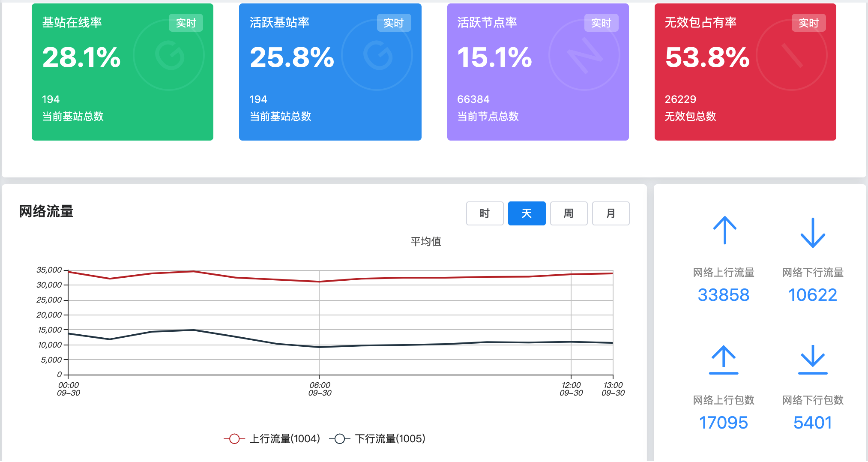Image resolution: width=868 pixels, height=462 pixels.
Task: Click the 33858 upstream traffic value
Action: tap(724, 295)
